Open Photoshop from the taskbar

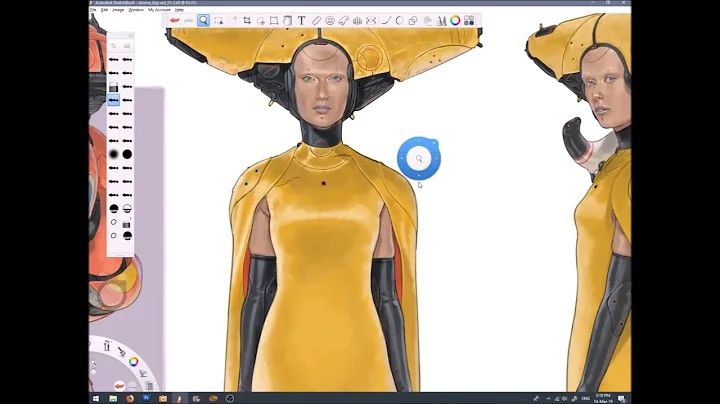tap(146, 398)
